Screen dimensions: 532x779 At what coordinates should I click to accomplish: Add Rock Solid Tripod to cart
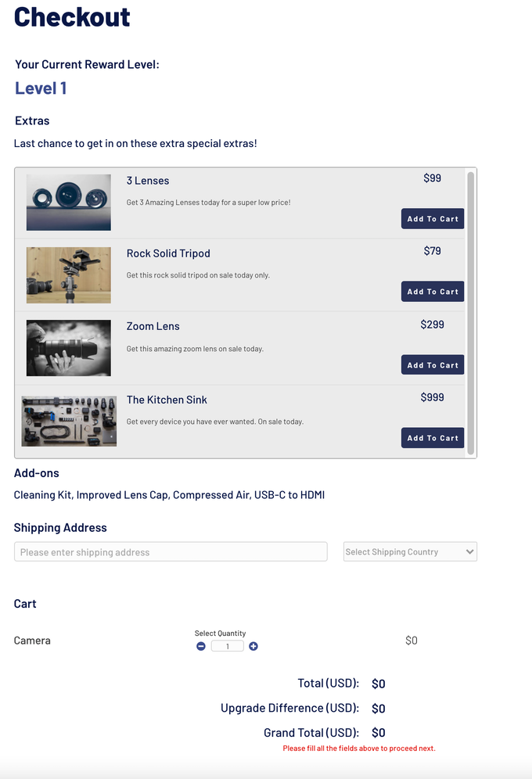pyautogui.click(x=433, y=292)
